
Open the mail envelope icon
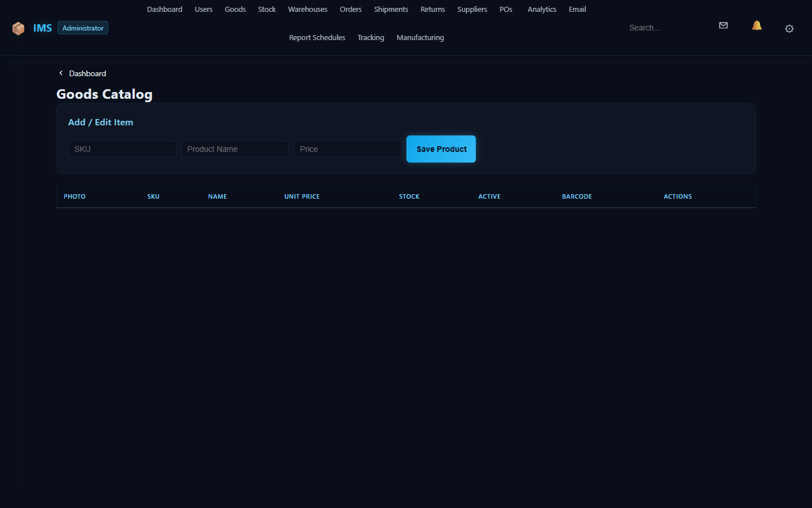coord(723,25)
